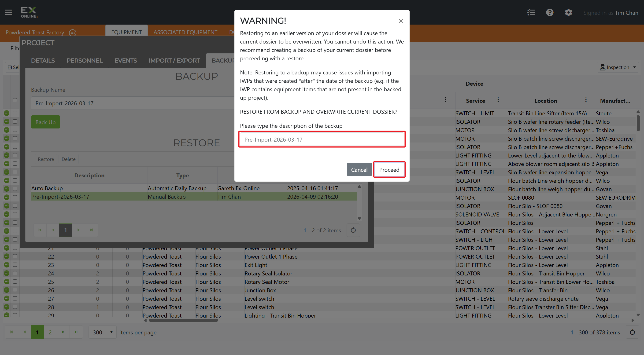This screenshot has width=644, height=355.
Task: Open the help question mark icon
Action: [x=550, y=12]
